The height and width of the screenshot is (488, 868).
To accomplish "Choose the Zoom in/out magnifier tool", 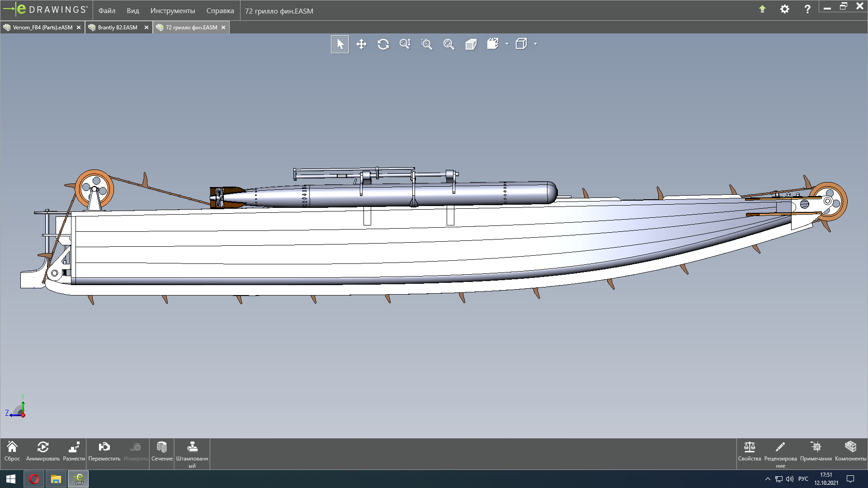I will point(405,44).
